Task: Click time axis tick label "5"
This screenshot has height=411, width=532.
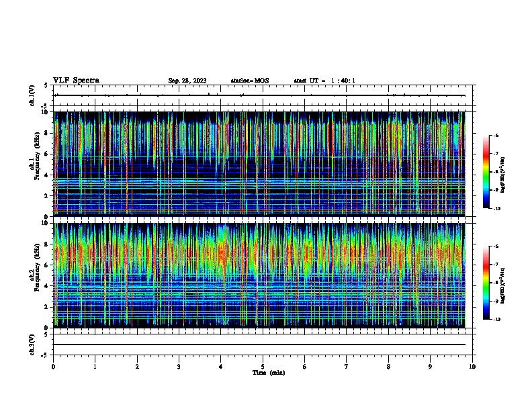Action: pos(263,367)
